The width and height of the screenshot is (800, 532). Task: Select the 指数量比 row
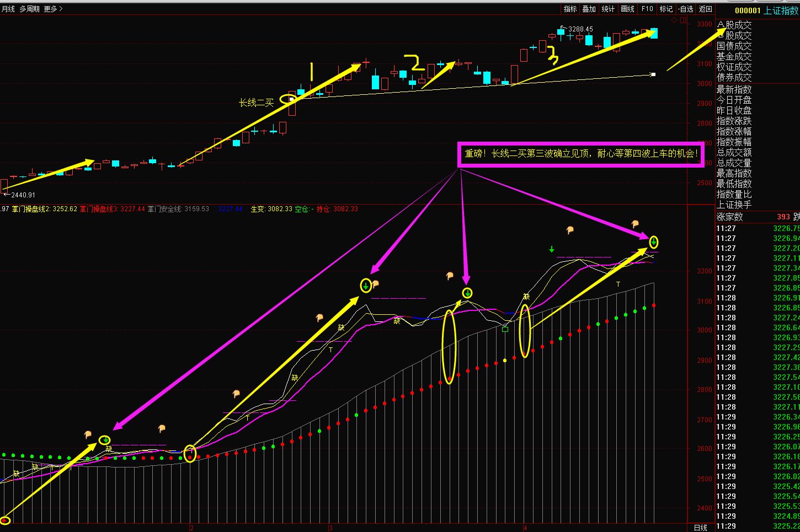(x=734, y=194)
